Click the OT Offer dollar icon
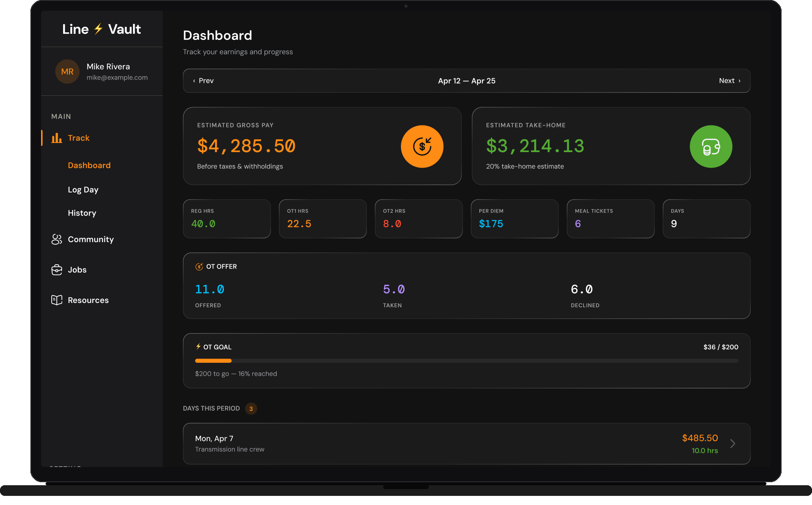The image size is (812, 505). tap(199, 267)
